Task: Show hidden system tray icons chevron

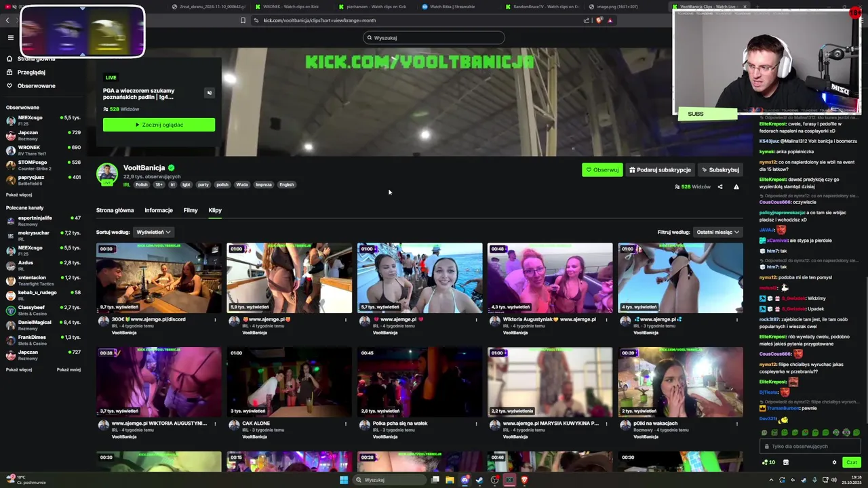Action: coord(771,480)
